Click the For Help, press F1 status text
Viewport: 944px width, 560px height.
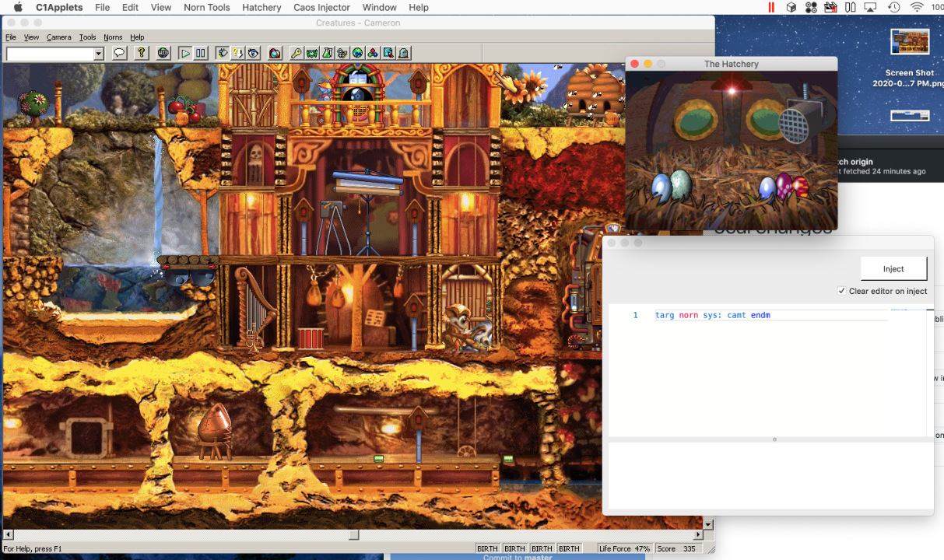pos(33,548)
